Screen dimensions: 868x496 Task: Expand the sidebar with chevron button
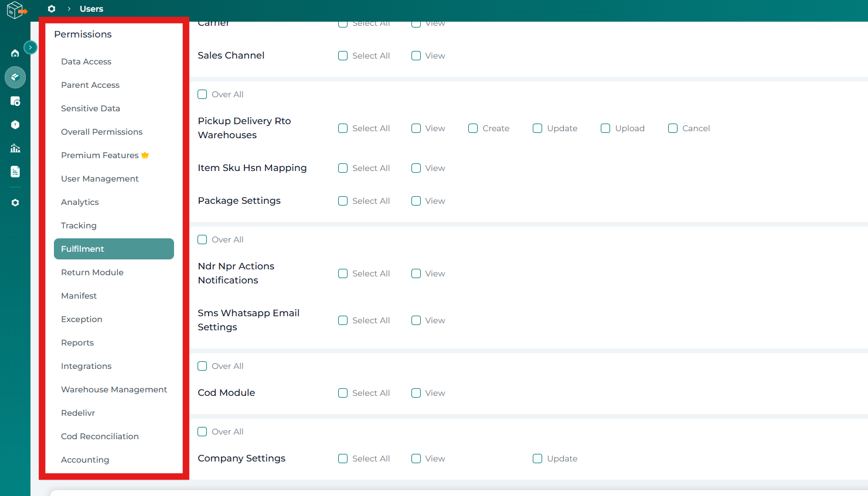coord(30,47)
